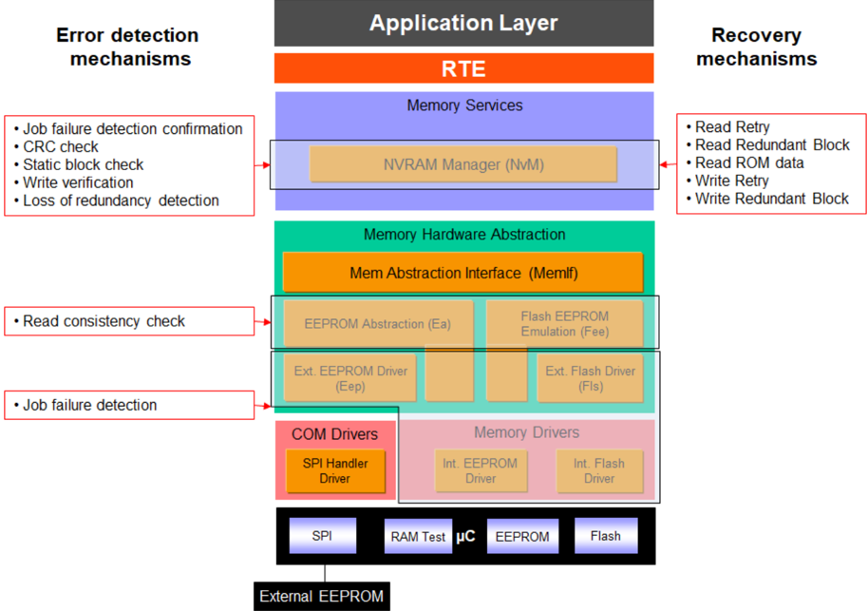Click "Job failure detection confirmation" bullet

point(128,128)
